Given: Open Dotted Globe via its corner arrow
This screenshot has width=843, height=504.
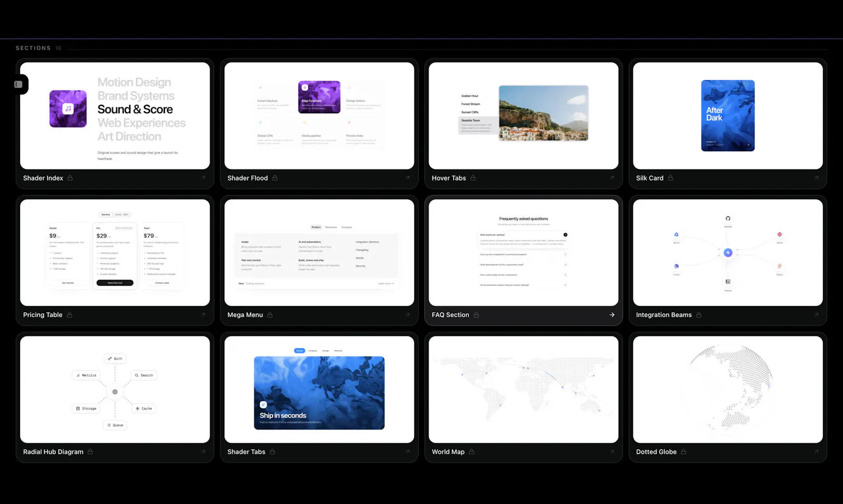Looking at the screenshot, I should pos(817,452).
